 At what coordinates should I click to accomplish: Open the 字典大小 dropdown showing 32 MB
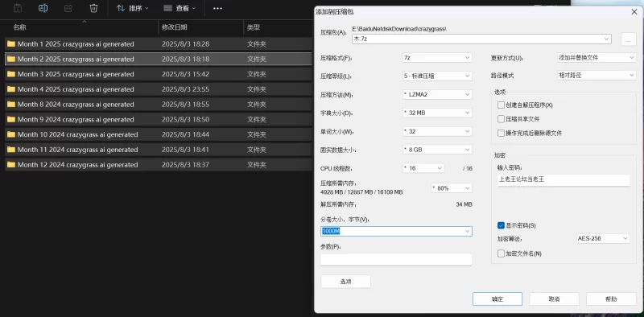pyautogui.click(x=437, y=113)
